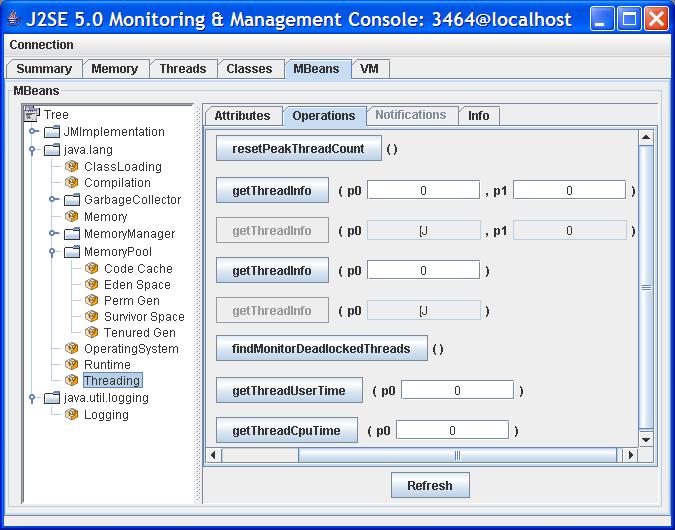Click the Eden Space bean icon
Image resolution: width=675 pixels, height=530 pixels.
pos(92,285)
